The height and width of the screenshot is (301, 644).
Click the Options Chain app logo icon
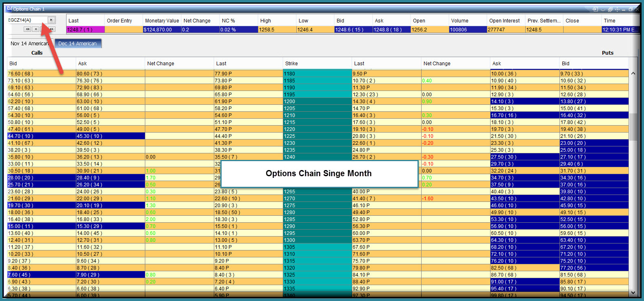(9, 8)
